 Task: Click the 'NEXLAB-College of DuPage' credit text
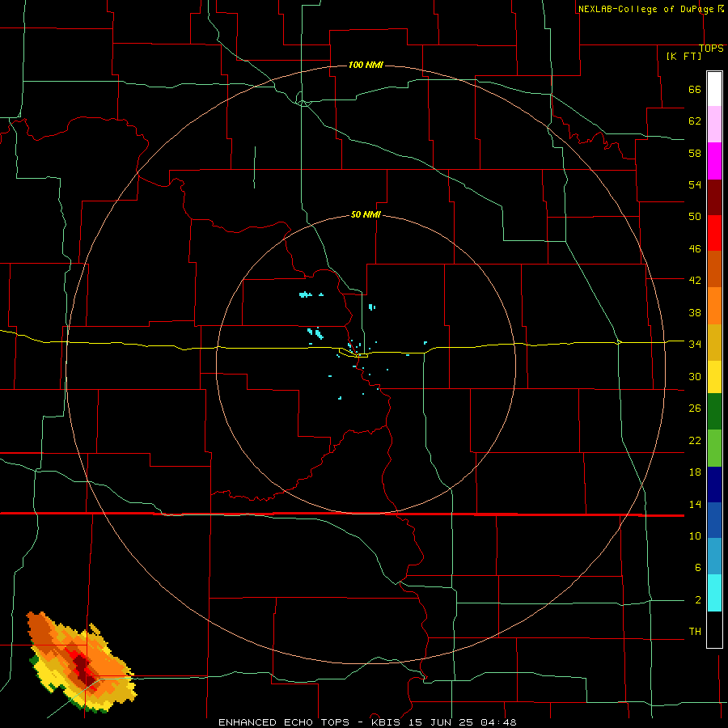645,9
